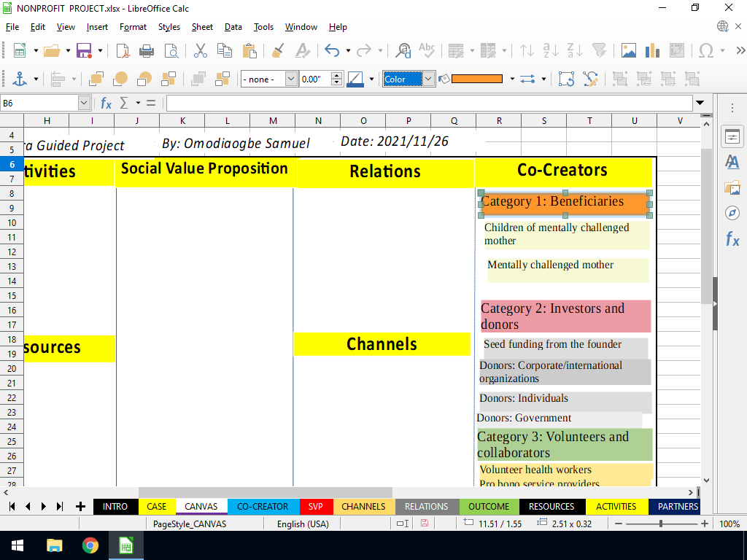
Task: Click the Print icon
Action: click(x=146, y=50)
